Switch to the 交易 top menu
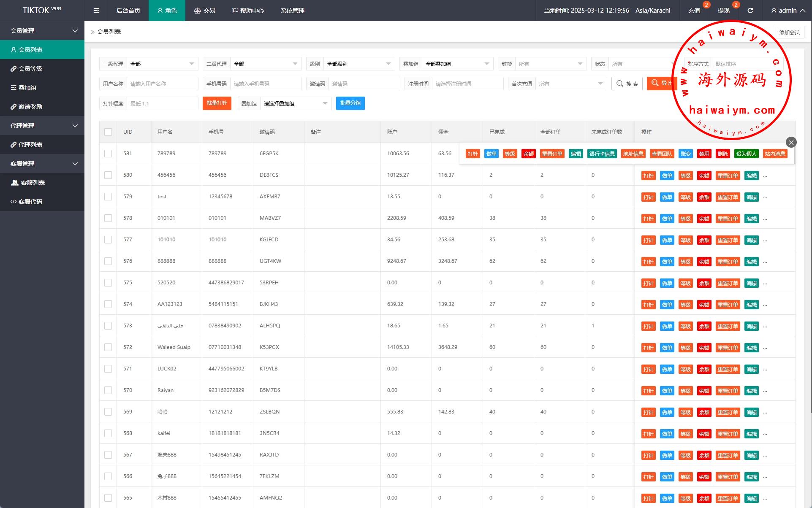The height and width of the screenshot is (508, 812). 204,11
